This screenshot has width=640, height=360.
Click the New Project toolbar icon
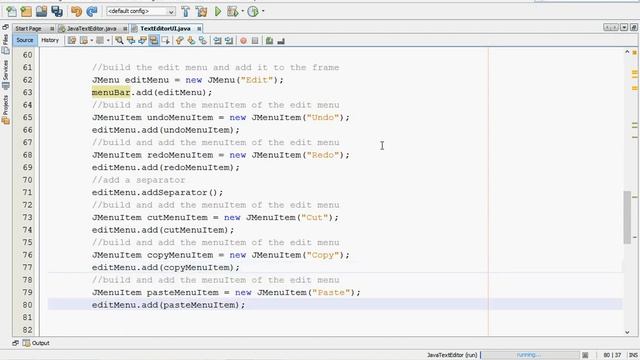26,11
